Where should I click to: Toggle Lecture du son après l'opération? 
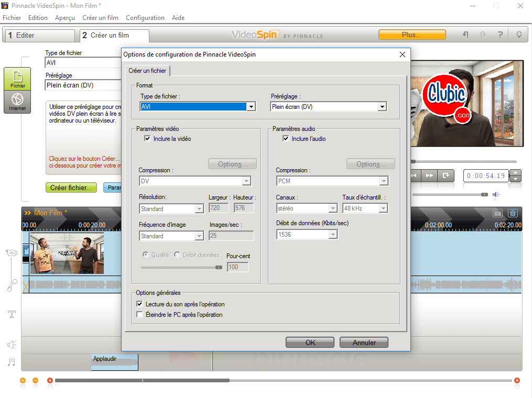(x=139, y=304)
